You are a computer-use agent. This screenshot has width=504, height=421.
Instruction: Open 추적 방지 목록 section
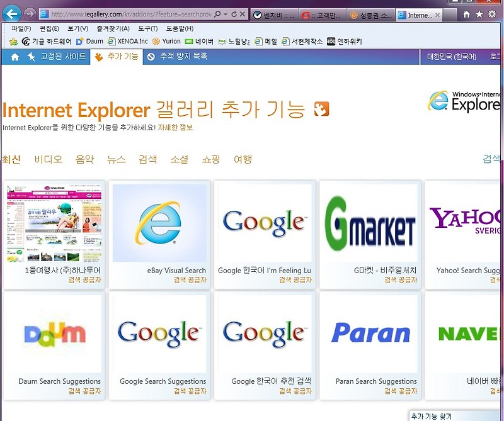[177, 57]
